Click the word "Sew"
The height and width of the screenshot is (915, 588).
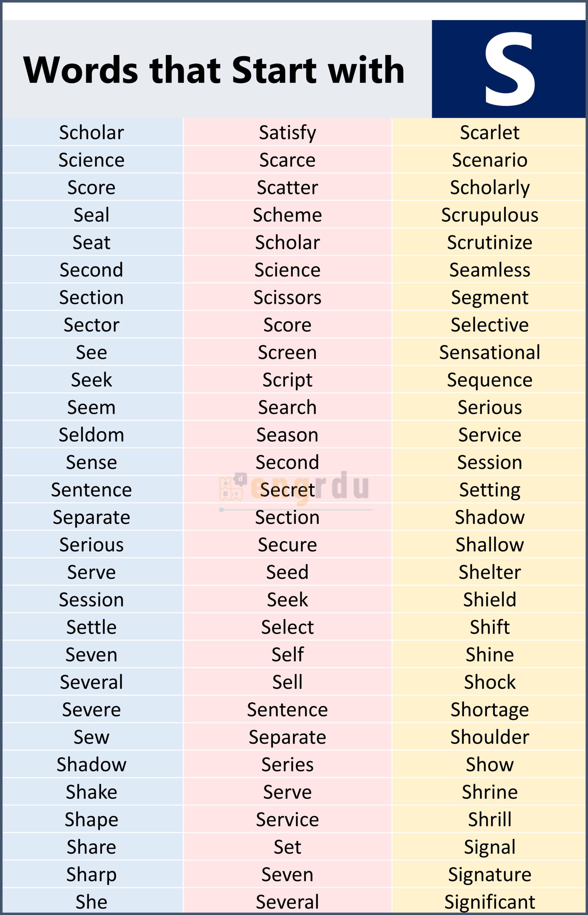(x=91, y=737)
